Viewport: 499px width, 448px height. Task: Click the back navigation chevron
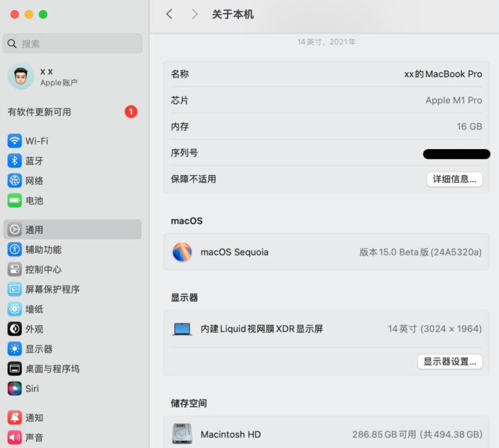click(x=169, y=14)
